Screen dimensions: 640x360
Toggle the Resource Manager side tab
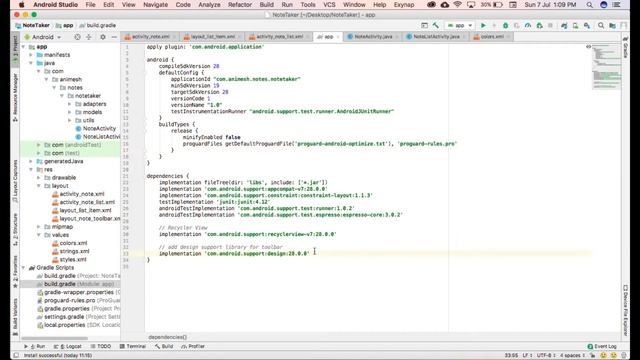(15, 97)
